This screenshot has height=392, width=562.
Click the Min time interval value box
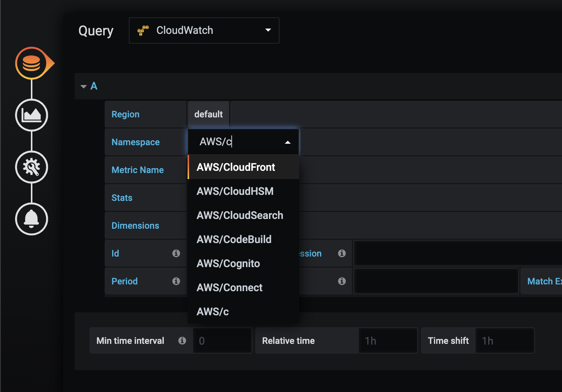point(222,340)
